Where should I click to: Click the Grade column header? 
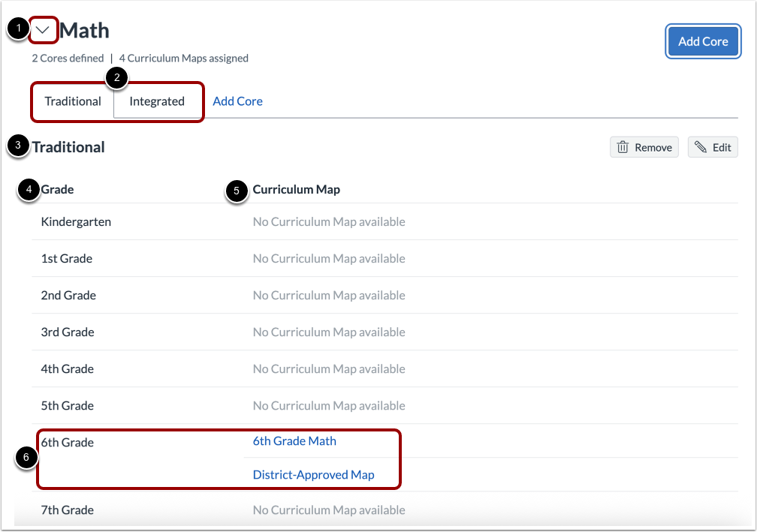56,189
